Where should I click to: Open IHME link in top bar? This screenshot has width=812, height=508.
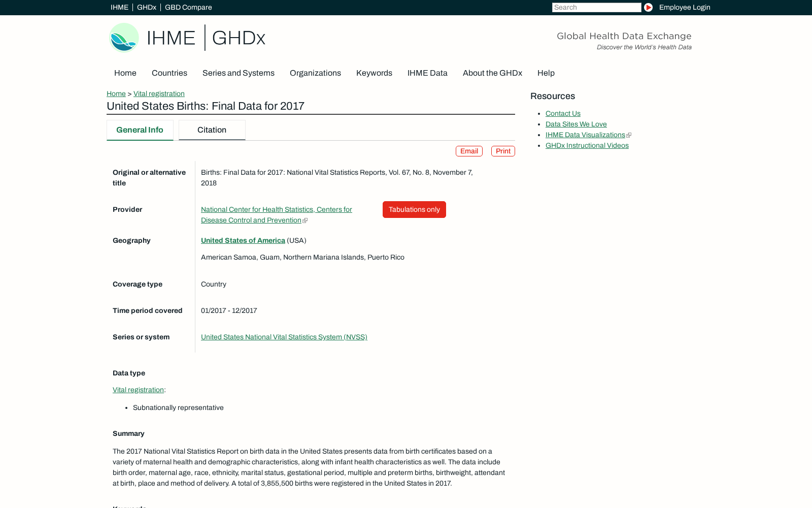point(119,7)
